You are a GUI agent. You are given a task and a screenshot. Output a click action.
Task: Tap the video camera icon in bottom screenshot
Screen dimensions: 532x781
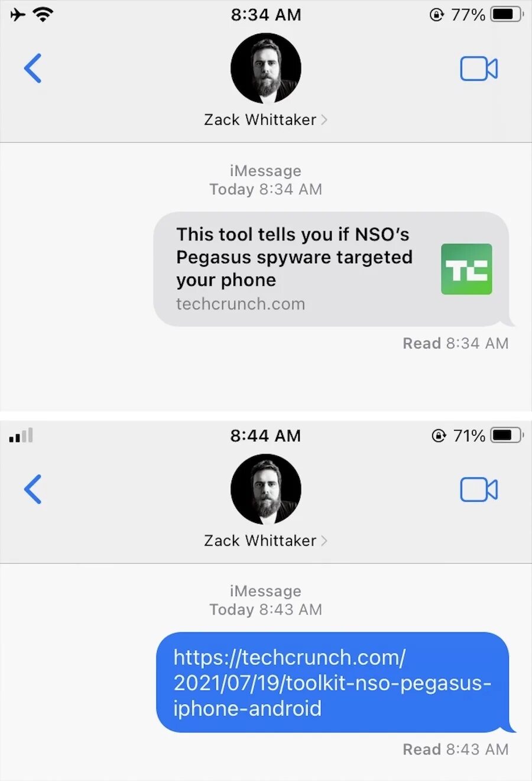click(479, 489)
